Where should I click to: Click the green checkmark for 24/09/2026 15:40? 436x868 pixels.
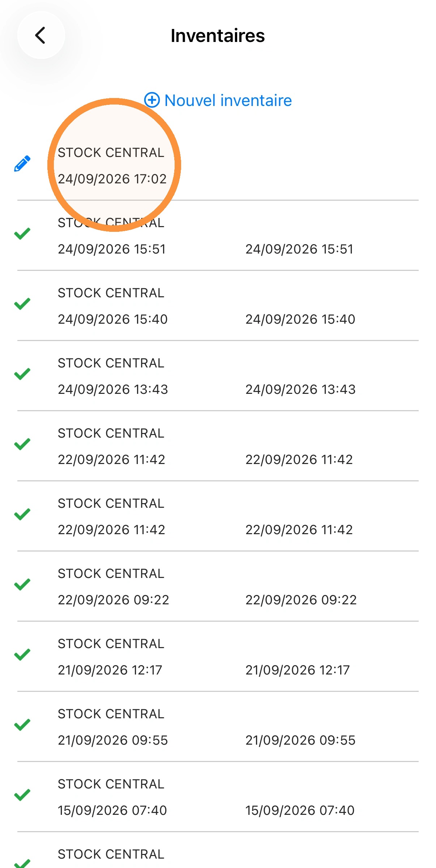click(22, 304)
